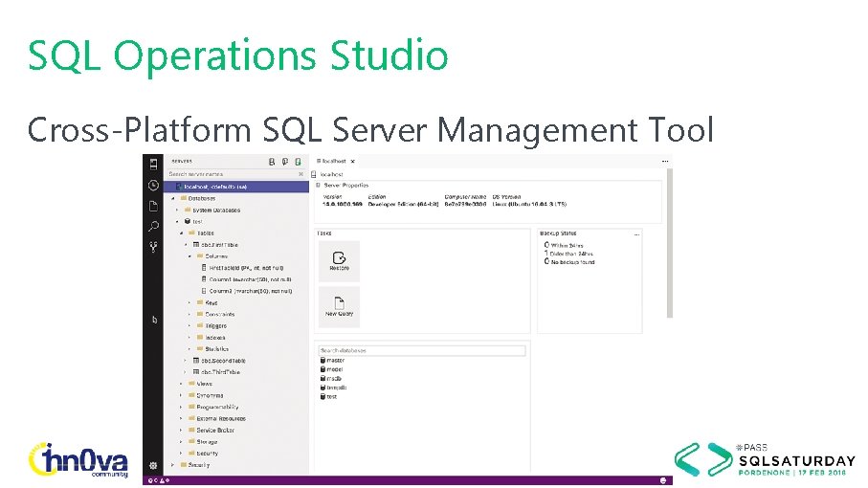Viewport: 868px width, 488px height.
Task: Collapse the Columns folder arrow
Action: [189, 256]
